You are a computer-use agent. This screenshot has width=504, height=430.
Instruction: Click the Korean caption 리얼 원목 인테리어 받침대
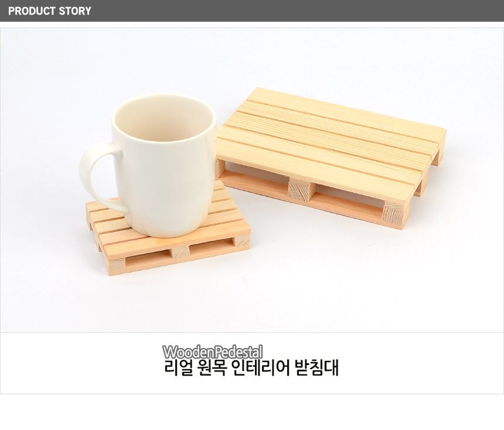point(251,368)
